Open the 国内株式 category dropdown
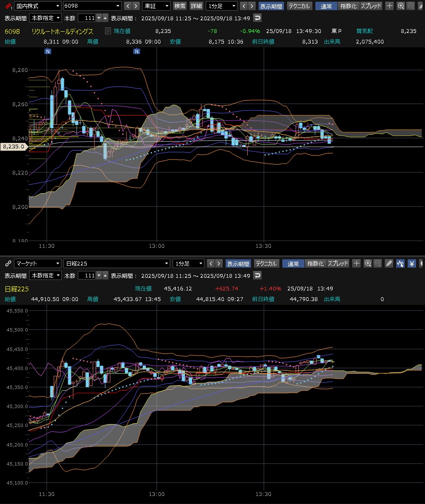The height and width of the screenshot is (504, 425). point(38,6)
